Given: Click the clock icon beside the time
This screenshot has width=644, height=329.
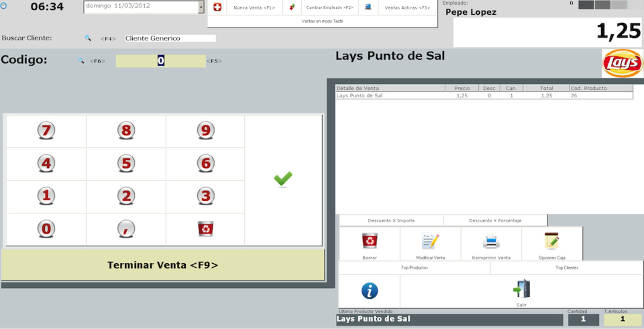Looking at the screenshot, I should tap(4, 6).
